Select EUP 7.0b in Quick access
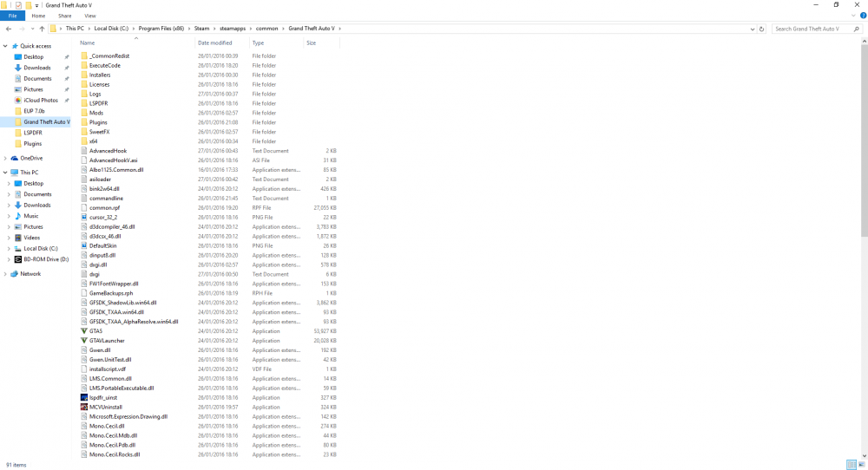The image size is (868, 470). [34, 111]
